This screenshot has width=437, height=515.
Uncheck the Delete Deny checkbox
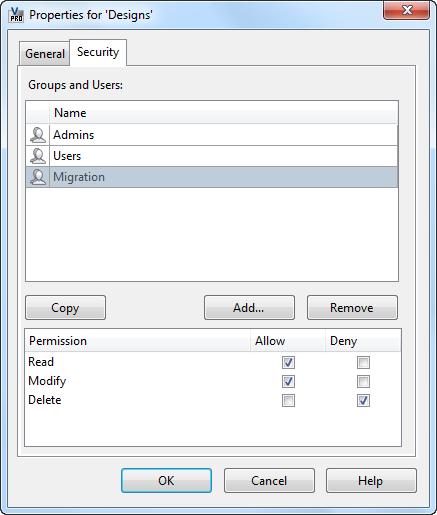363,400
